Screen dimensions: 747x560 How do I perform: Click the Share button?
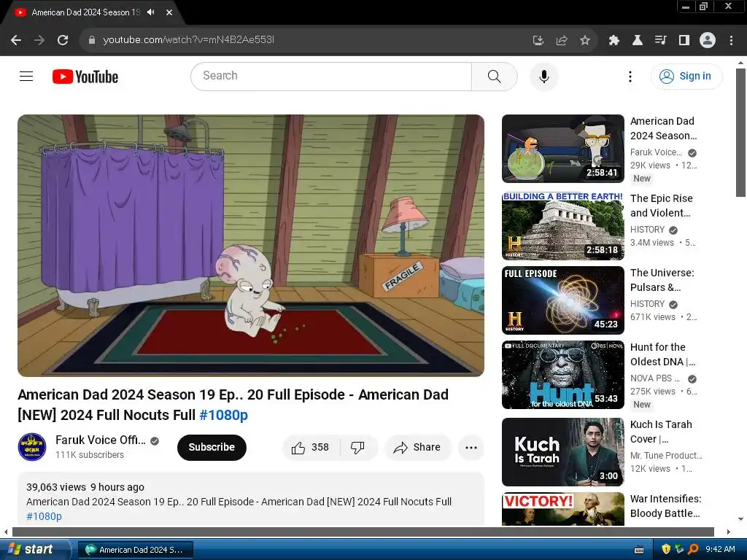coord(417,447)
